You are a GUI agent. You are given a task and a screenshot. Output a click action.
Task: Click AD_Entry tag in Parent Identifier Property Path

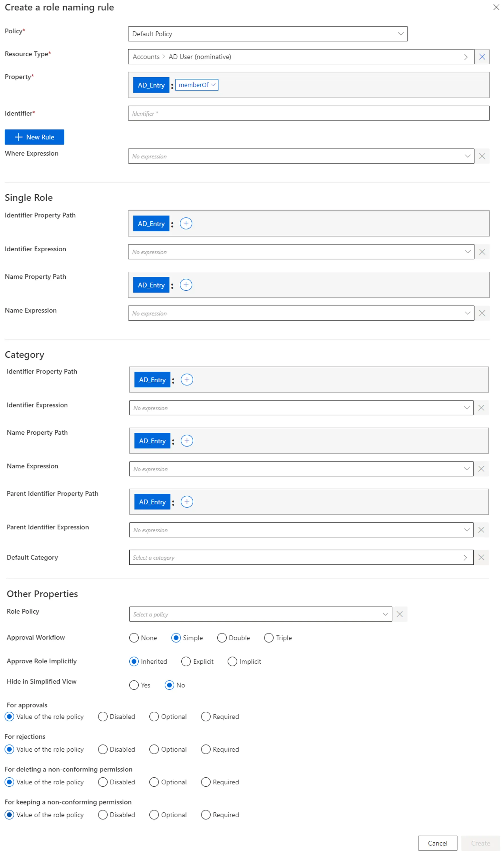(152, 502)
